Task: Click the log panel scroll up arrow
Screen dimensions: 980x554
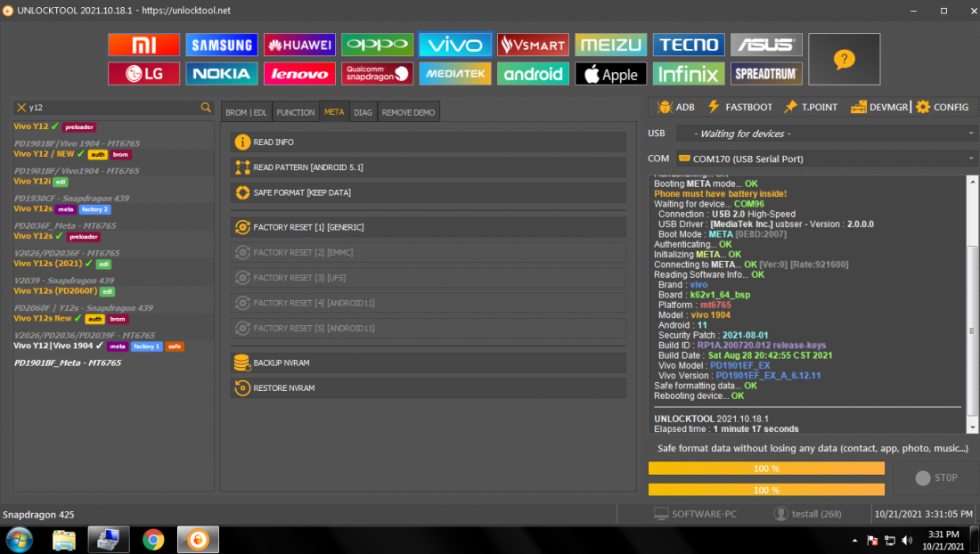Action: click(972, 181)
